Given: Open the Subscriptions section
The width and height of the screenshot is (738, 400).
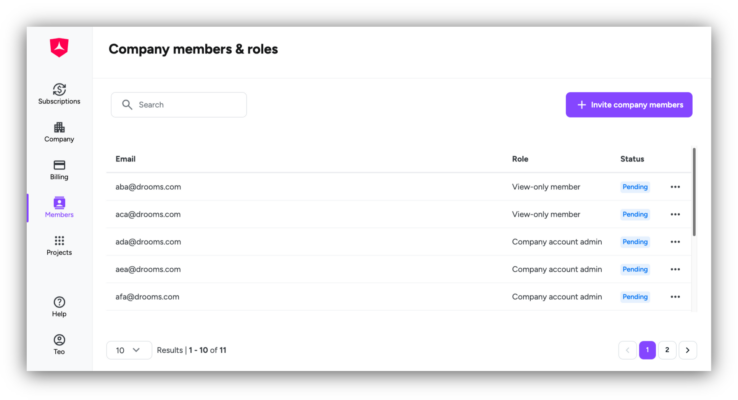Looking at the screenshot, I should [x=59, y=94].
